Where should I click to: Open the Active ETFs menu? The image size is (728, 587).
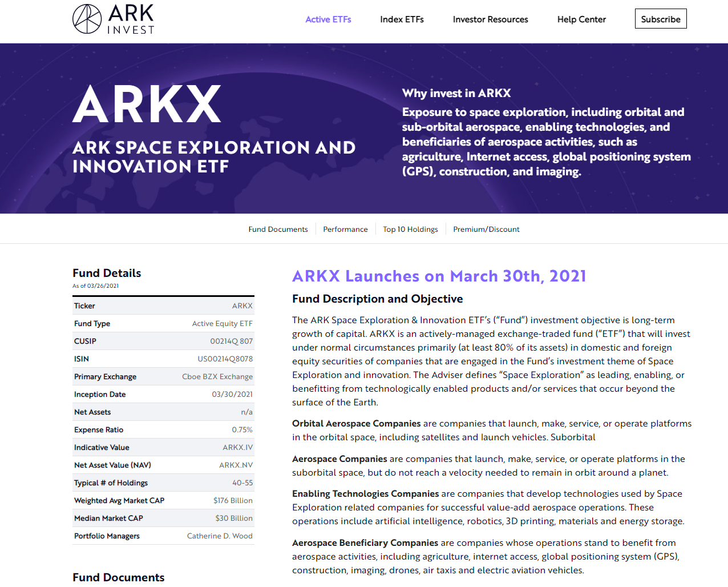[328, 19]
